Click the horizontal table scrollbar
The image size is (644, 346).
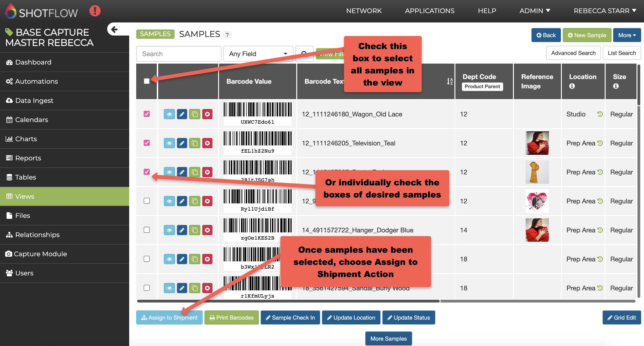coord(288,301)
